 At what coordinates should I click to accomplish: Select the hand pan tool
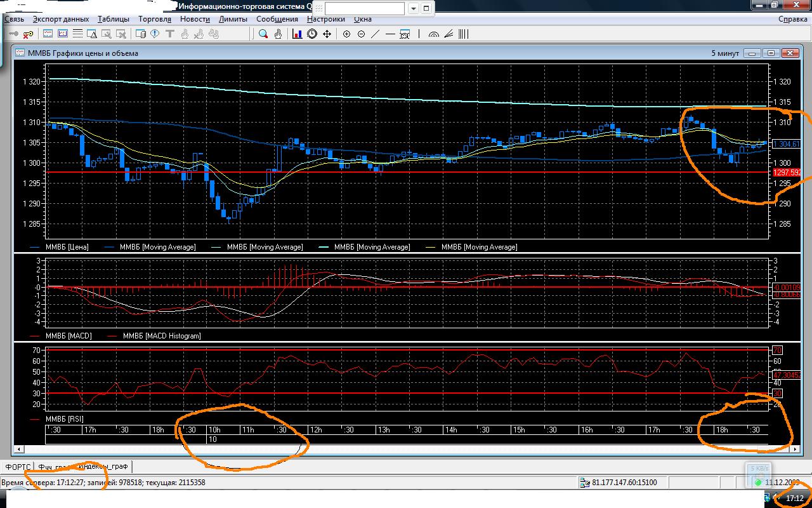point(278,34)
